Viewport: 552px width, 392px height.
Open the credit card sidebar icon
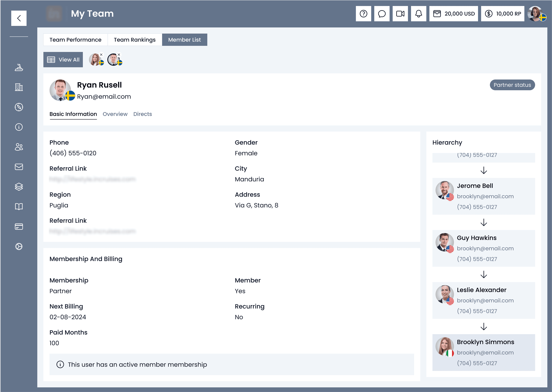tap(19, 226)
